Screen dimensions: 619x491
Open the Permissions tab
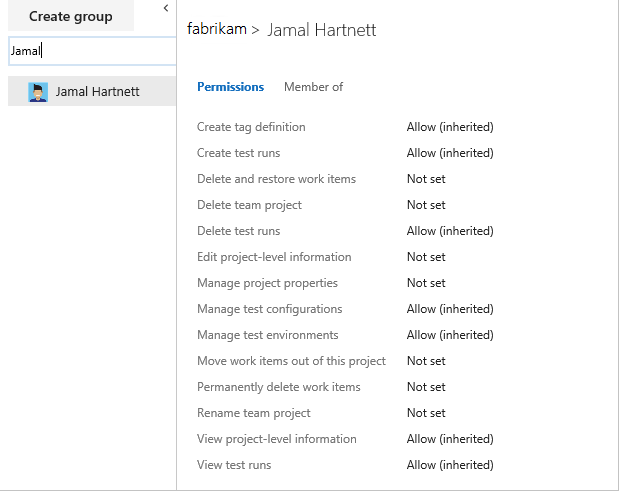pos(230,87)
